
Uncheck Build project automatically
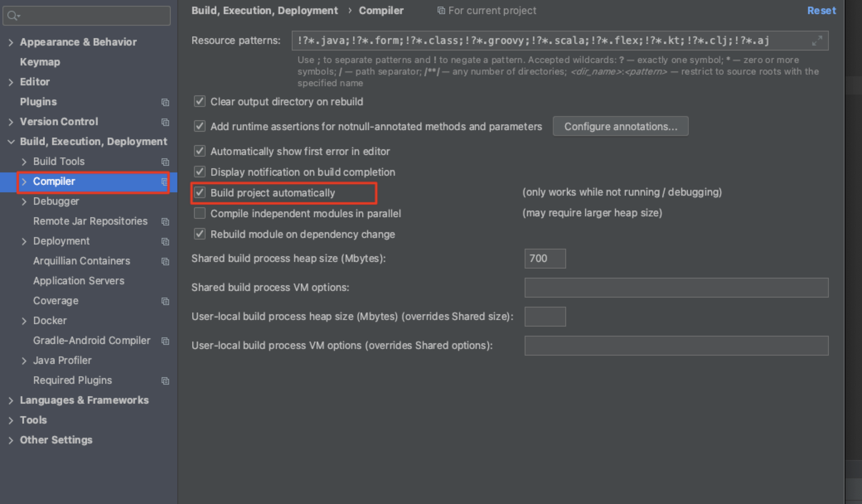(200, 193)
